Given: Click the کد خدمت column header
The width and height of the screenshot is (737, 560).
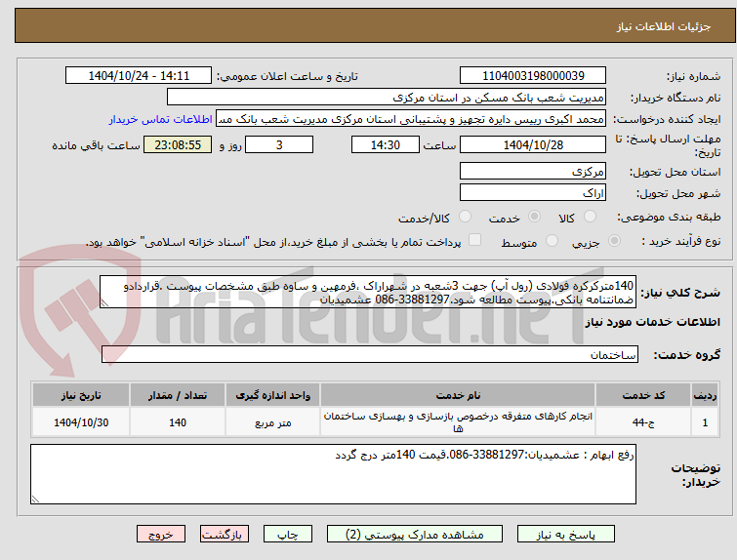Looking at the screenshot, I should click(x=643, y=395).
